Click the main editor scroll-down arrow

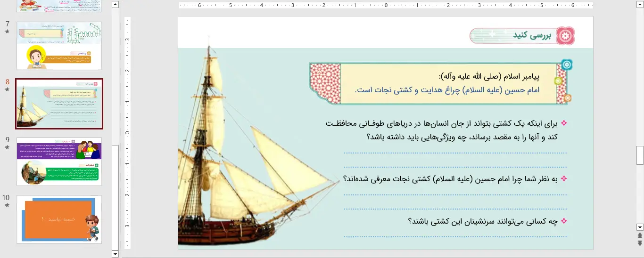point(640,227)
